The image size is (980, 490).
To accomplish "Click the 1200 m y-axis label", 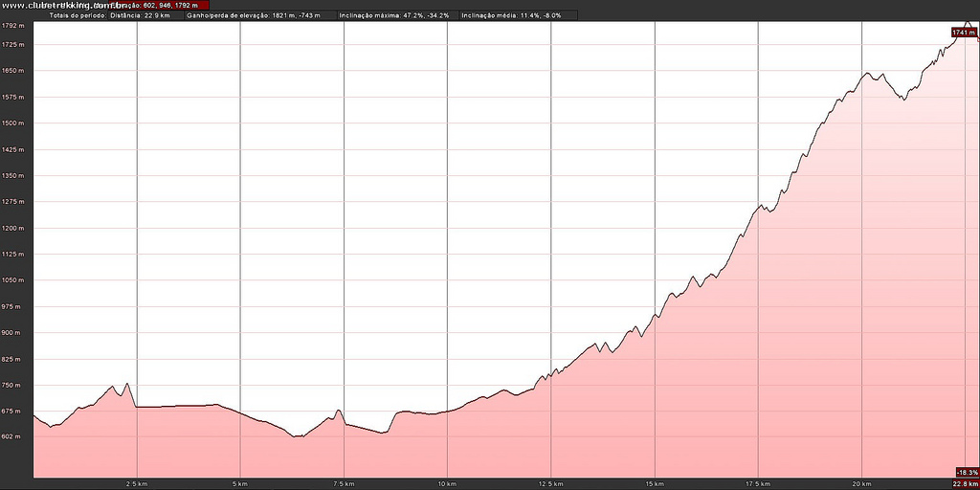I will click(13, 228).
